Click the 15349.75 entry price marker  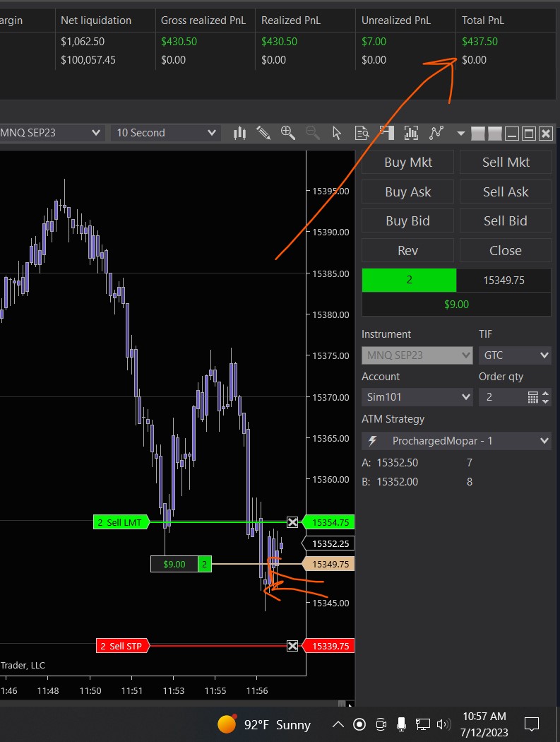click(328, 564)
